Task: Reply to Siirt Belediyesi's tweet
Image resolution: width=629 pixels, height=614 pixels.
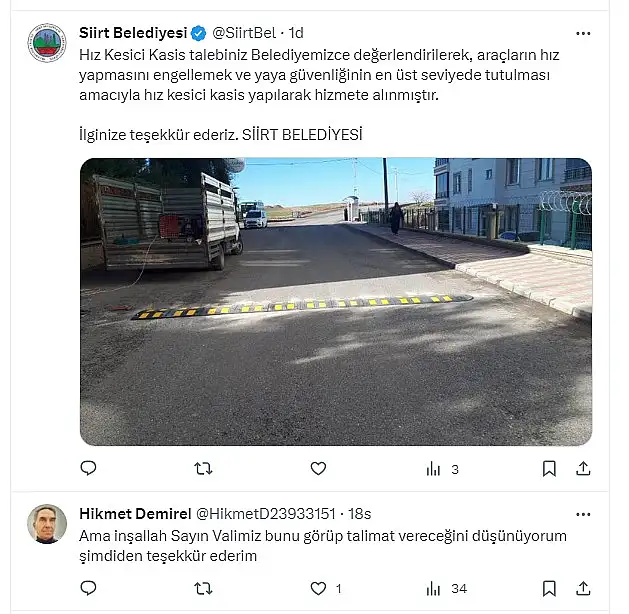Action: tap(88, 468)
